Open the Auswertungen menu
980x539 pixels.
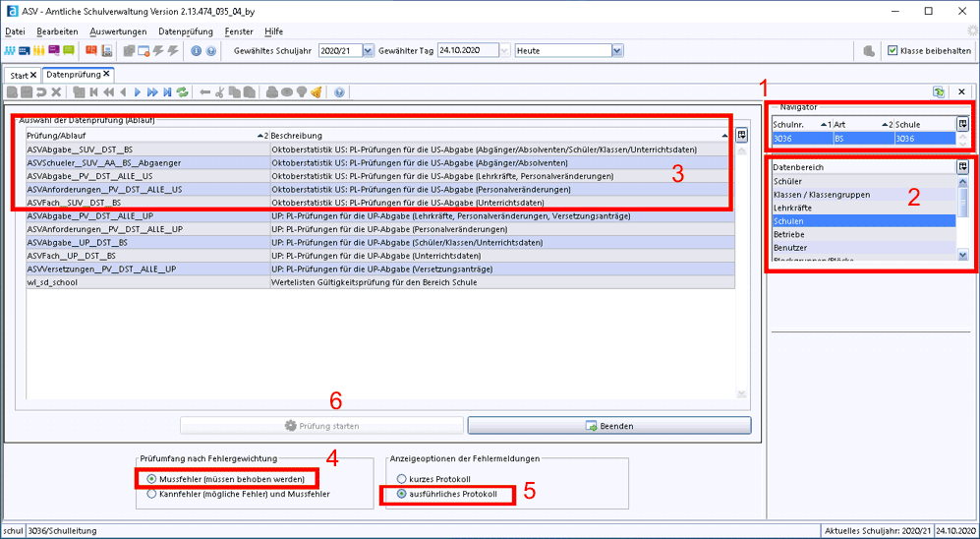point(118,31)
